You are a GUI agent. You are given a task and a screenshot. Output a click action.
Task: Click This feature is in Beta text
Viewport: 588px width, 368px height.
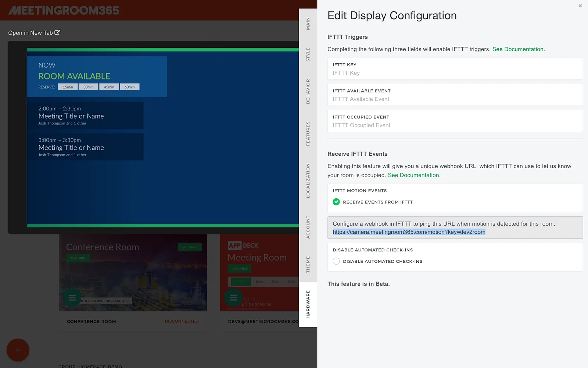pos(359,284)
